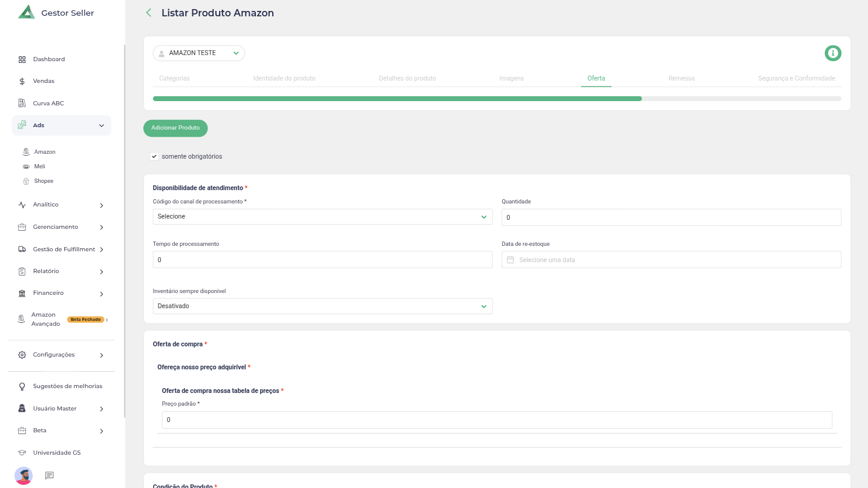Open Dashboard from the sidebar
Screen dimensions: 868x488
[48, 59]
